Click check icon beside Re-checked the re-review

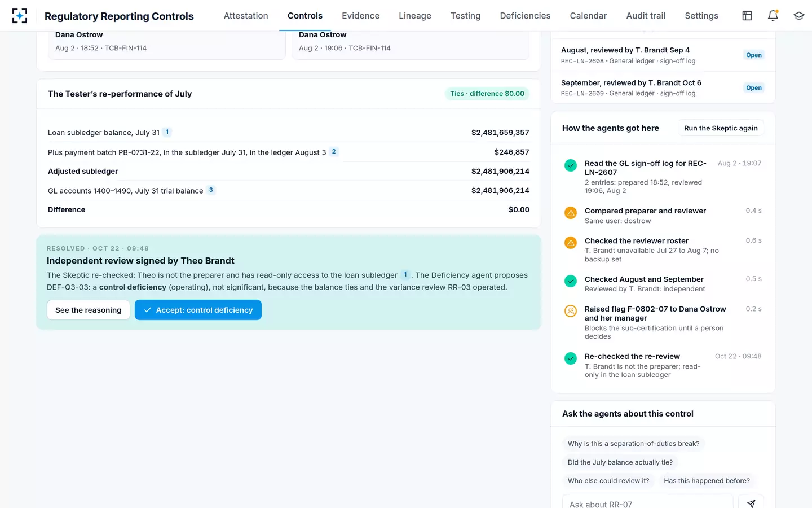[x=571, y=358]
